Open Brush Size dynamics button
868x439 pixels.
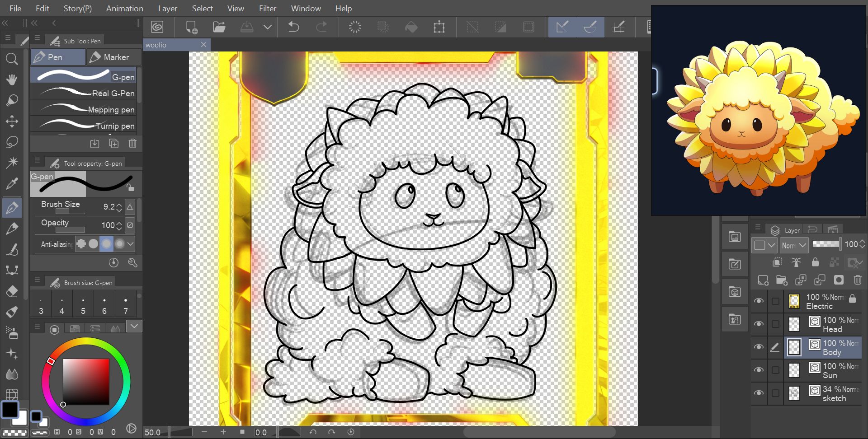coord(130,207)
